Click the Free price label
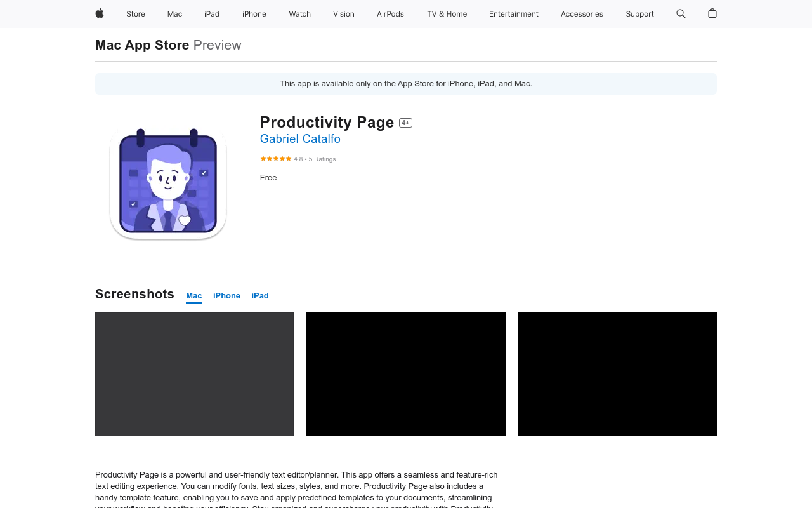The height and width of the screenshot is (508, 812). pyautogui.click(x=268, y=178)
